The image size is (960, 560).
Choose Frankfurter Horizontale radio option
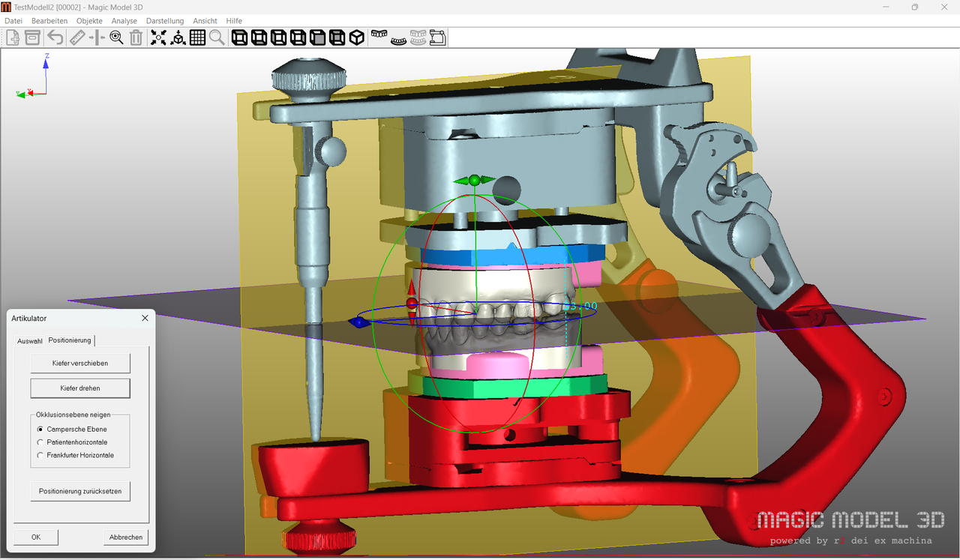[x=40, y=455]
